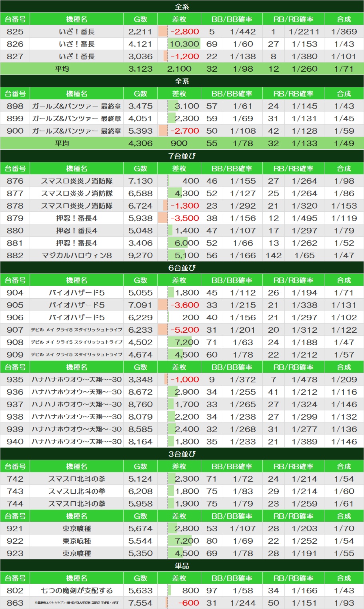
Task: Click the 7,554 G数 value in row 863
Action: tap(140, 603)
